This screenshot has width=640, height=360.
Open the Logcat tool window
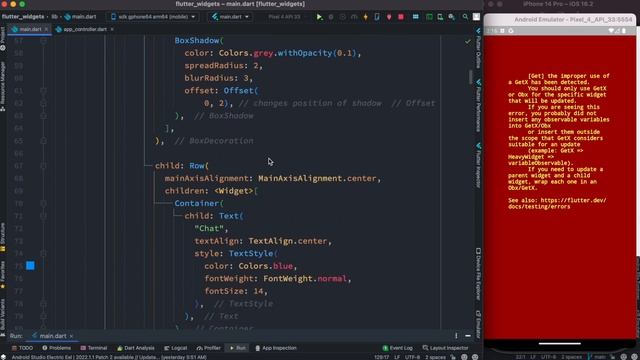[176, 348]
